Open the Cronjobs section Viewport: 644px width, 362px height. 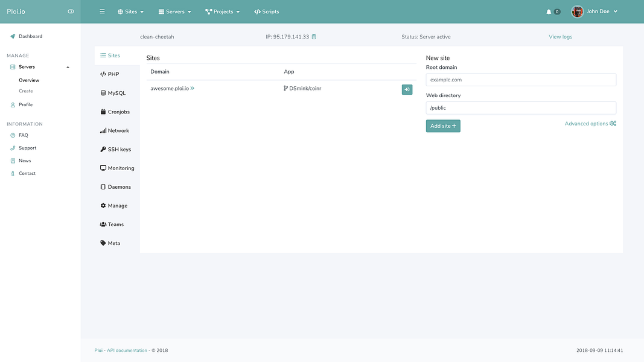[x=116, y=111]
